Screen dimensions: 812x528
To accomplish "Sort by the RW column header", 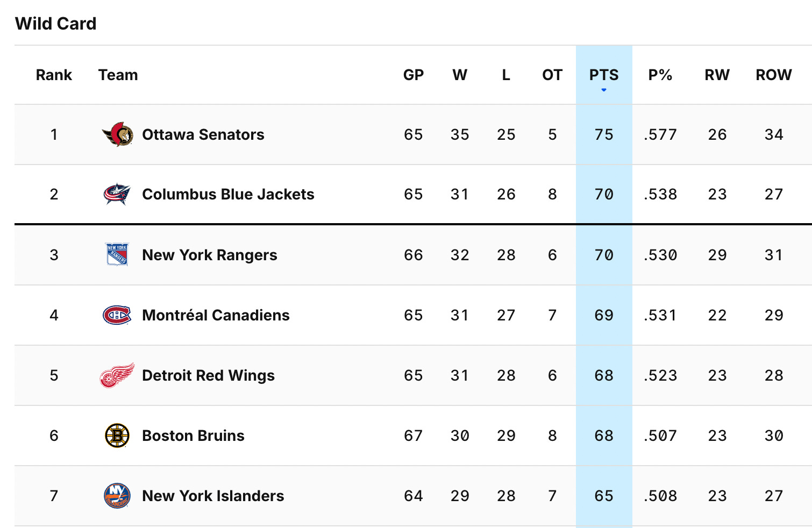I will pyautogui.click(x=717, y=75).
